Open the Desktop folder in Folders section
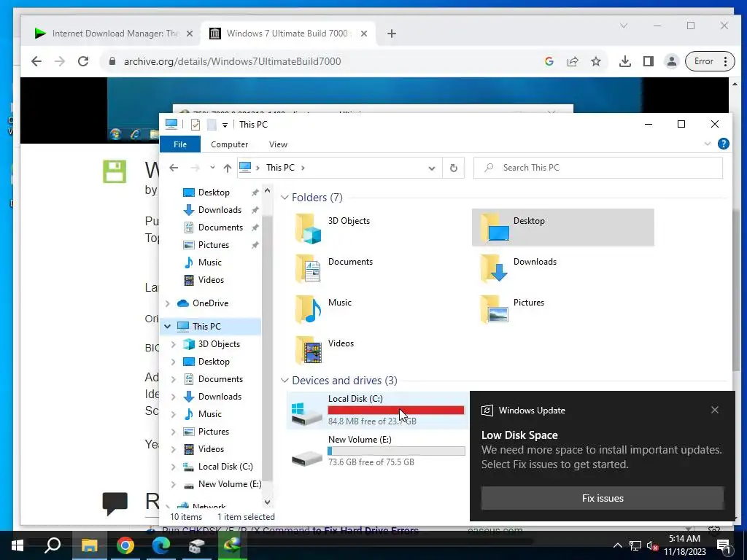Image resolution: width=747 pixels, height=560 pixels. click(562, 227)
